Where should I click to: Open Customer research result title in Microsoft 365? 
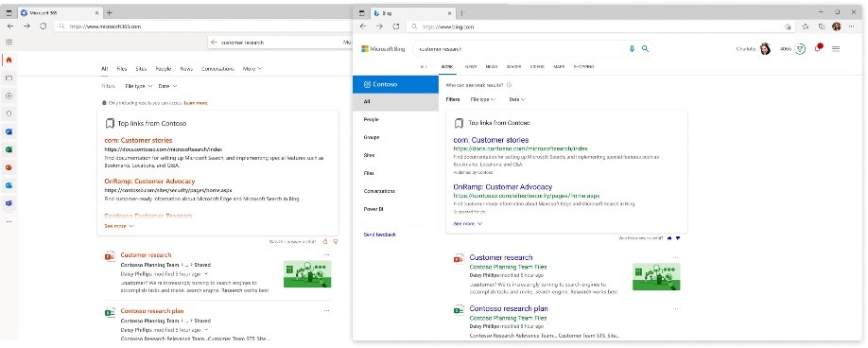point(147,255)
